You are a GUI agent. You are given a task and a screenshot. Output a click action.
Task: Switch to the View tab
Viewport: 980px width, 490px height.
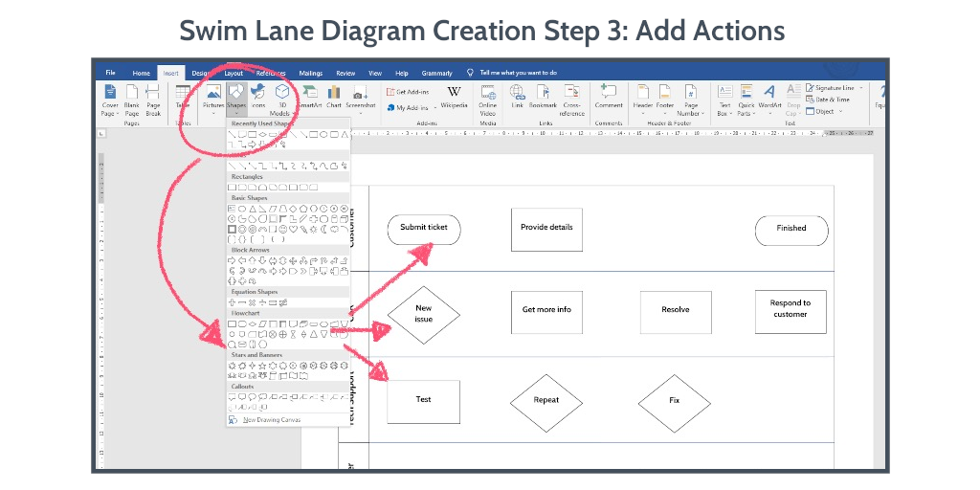tap(375, 73)
